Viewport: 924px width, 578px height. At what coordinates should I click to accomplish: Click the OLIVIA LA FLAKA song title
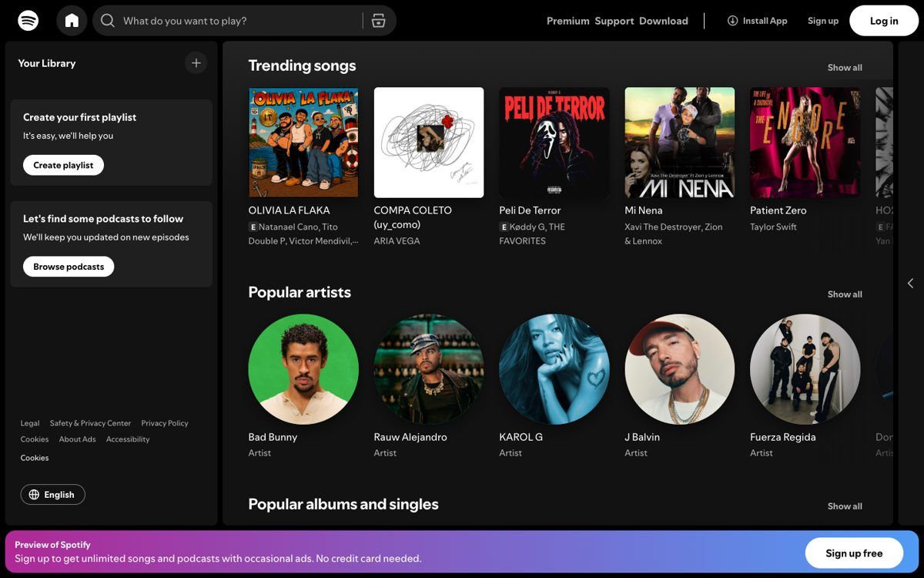(289, 210)
